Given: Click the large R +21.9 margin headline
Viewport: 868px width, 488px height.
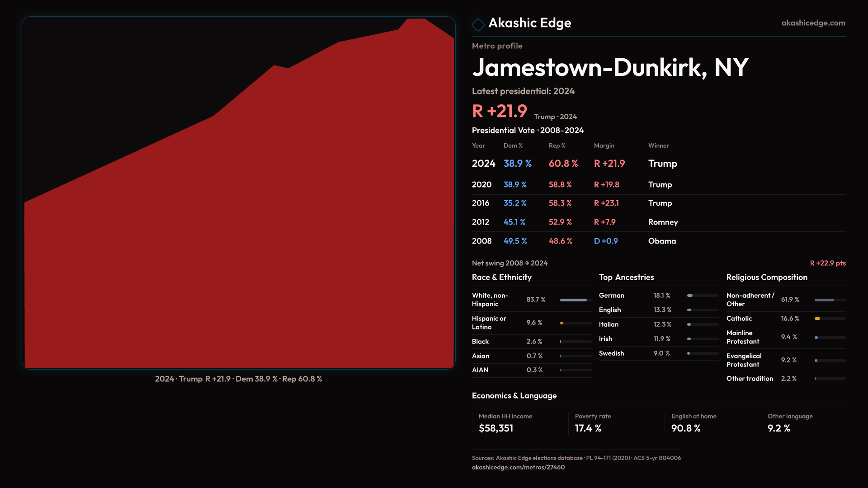Looking at the screenshot, I should tap(499, 111).
